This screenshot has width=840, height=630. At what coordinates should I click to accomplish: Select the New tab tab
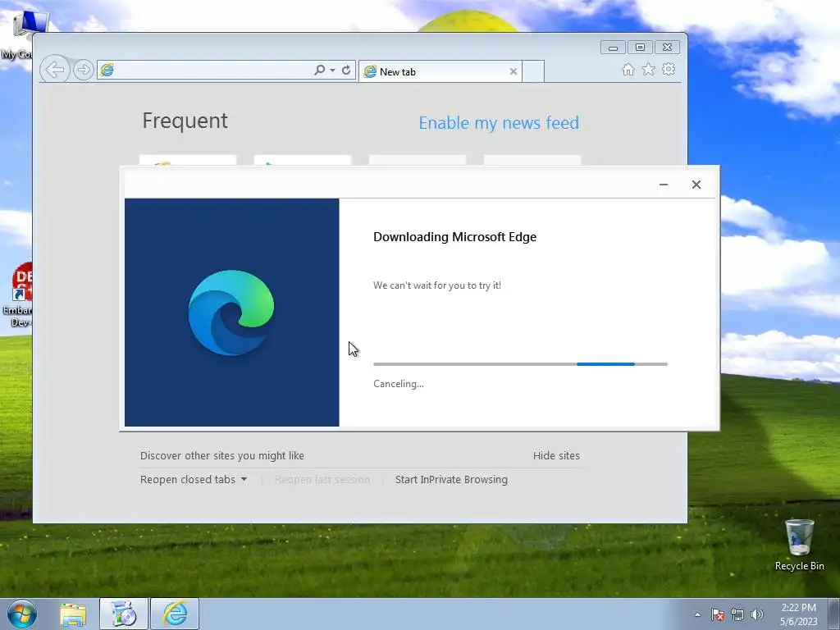tap(440, 71)
